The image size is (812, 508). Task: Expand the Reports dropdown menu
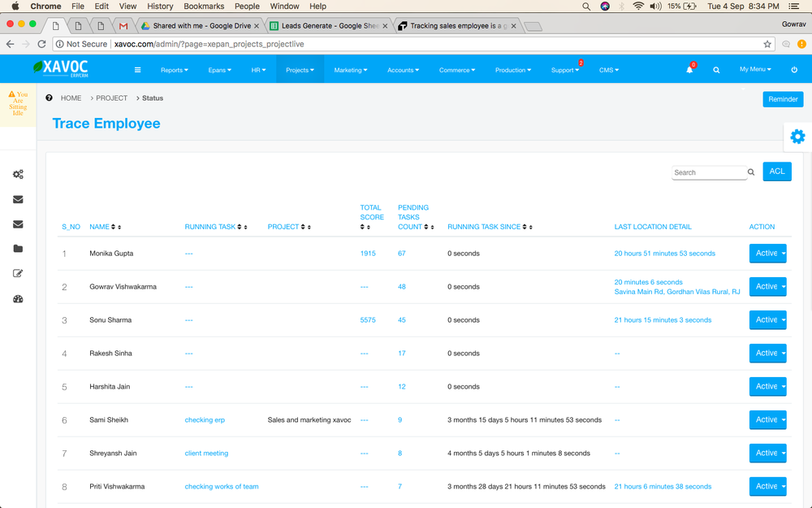pos(174,70)
